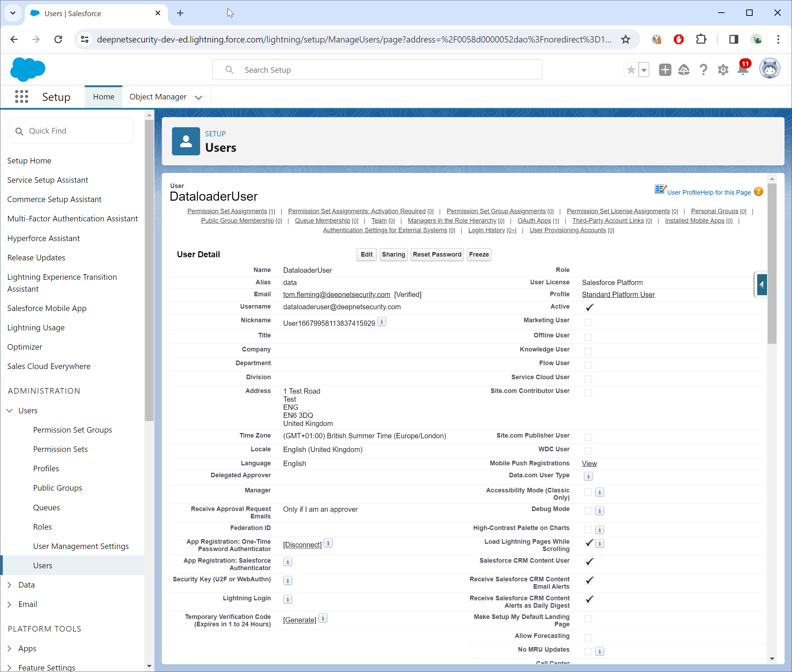Open the user avatar profile menu
This screenshot has width=792, height=672.
pyautogui.click(x=769, y=69)
